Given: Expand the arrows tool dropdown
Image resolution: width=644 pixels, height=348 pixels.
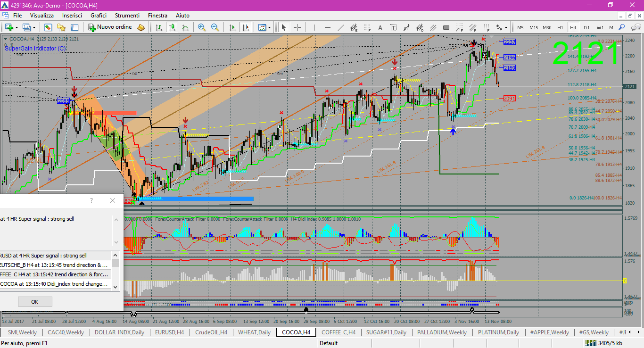Looking at the screenshot, I should 506,27.
